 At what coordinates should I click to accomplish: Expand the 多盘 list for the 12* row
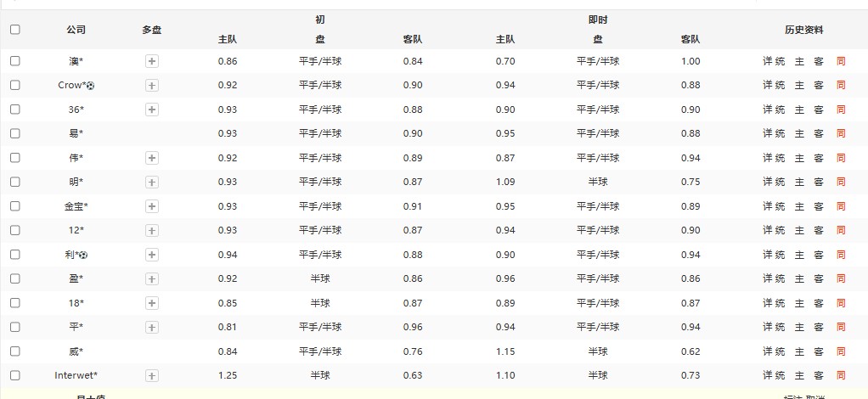[x=152, y=230]
